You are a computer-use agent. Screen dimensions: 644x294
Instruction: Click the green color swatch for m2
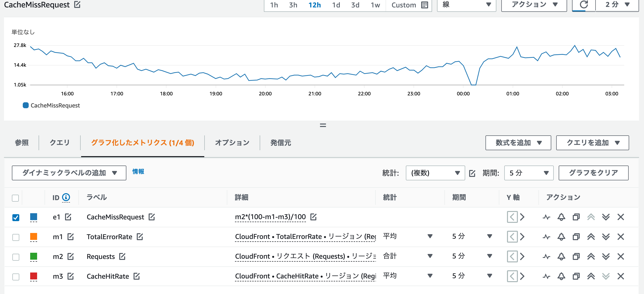tap(33, 256)
